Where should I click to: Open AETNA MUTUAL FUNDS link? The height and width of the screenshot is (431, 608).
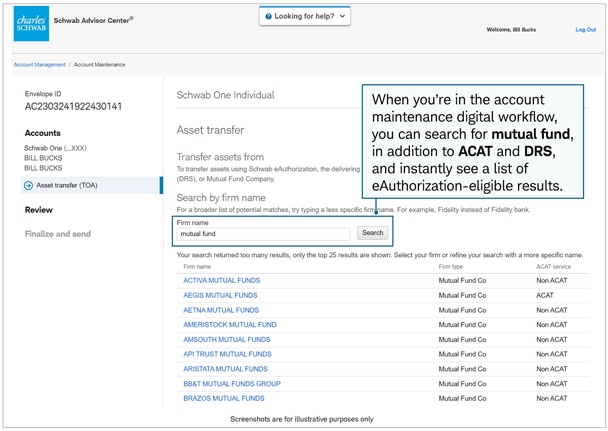coord(221,310)
